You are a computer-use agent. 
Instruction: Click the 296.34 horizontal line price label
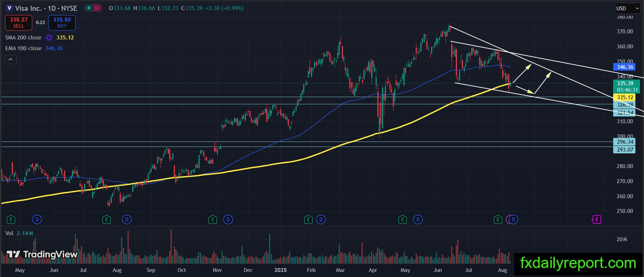pos(625,142)
